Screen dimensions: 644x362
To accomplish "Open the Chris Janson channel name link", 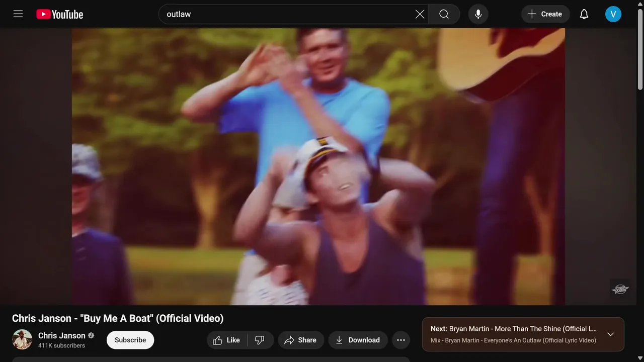I will click(62, 335).
